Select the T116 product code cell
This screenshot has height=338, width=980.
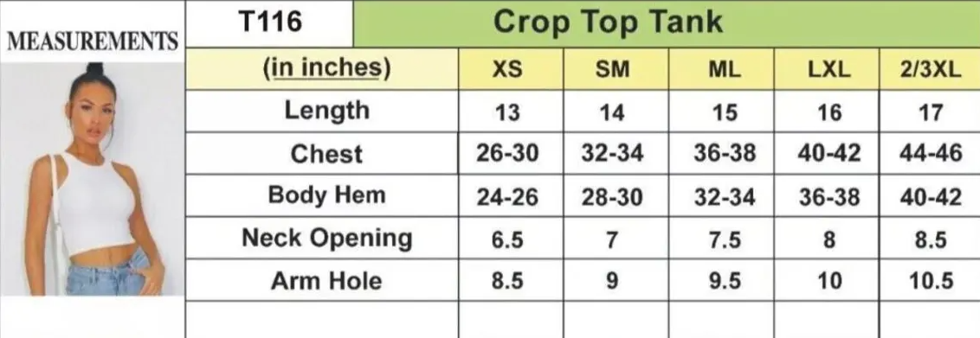click(270, 23)
